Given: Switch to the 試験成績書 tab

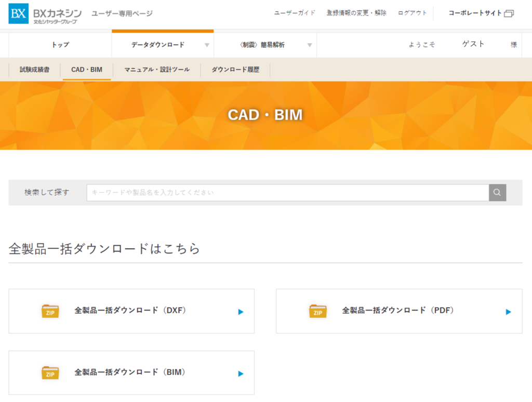Looking at the screenshot, I should (34, 69).
